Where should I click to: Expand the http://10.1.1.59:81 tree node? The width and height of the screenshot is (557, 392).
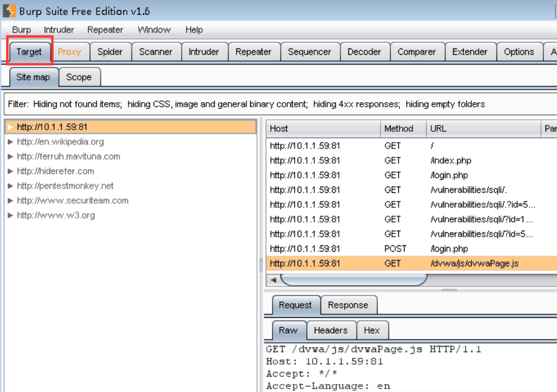pos(10,127)
